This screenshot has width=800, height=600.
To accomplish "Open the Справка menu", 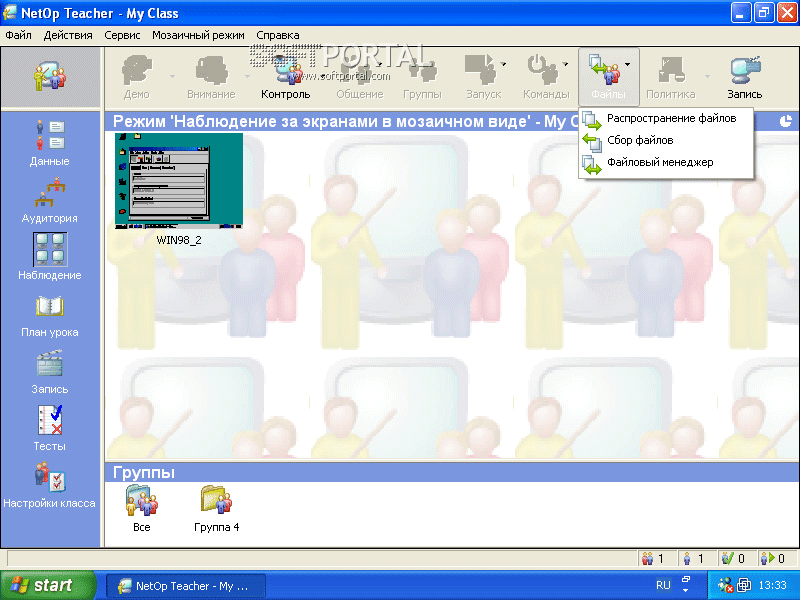I will pos(278,35).
